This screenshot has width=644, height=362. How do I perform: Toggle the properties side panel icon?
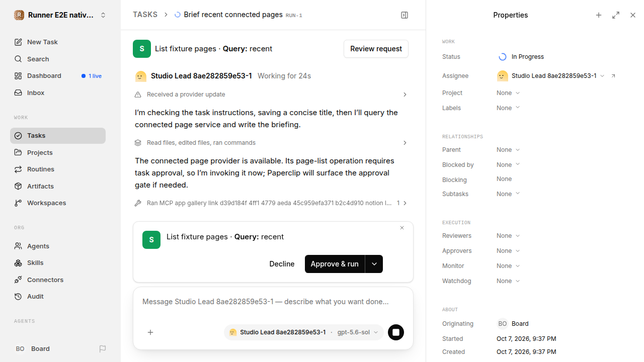pos(405,15)
